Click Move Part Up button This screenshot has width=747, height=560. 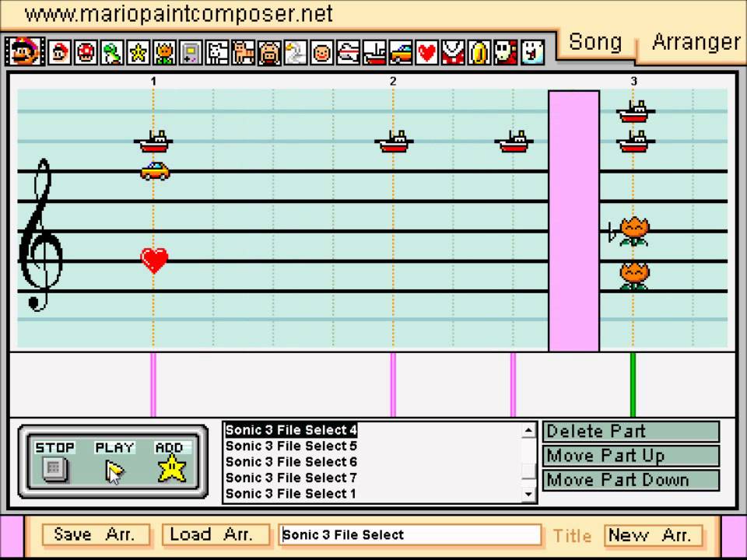coord(631,456)
